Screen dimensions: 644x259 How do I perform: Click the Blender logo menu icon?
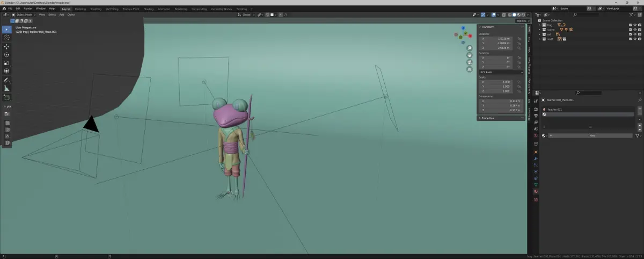[4, 9]
